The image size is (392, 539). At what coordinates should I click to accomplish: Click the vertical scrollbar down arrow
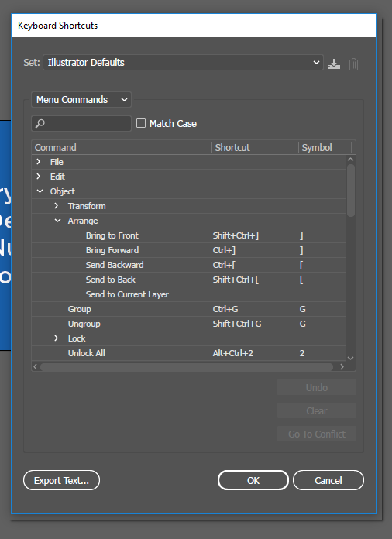point(350,358)
